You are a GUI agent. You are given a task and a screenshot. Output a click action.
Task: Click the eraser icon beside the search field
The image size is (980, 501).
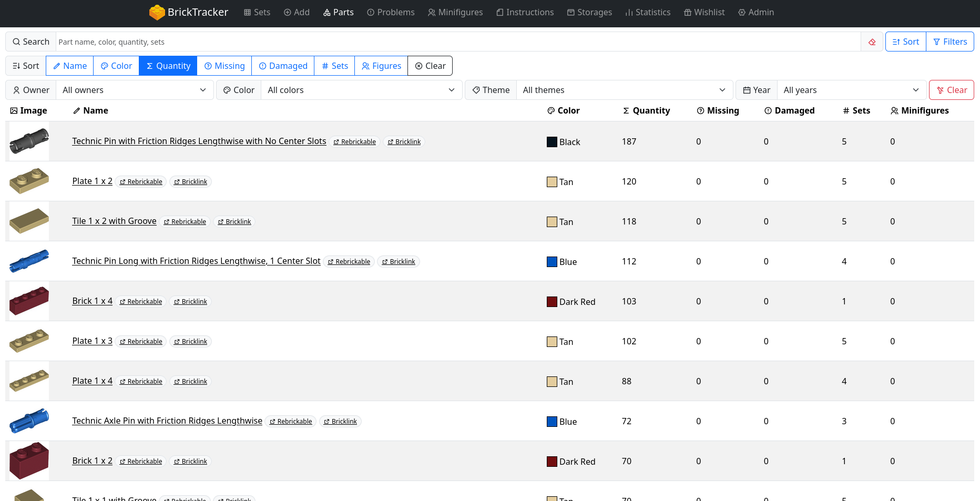(872, 42)
